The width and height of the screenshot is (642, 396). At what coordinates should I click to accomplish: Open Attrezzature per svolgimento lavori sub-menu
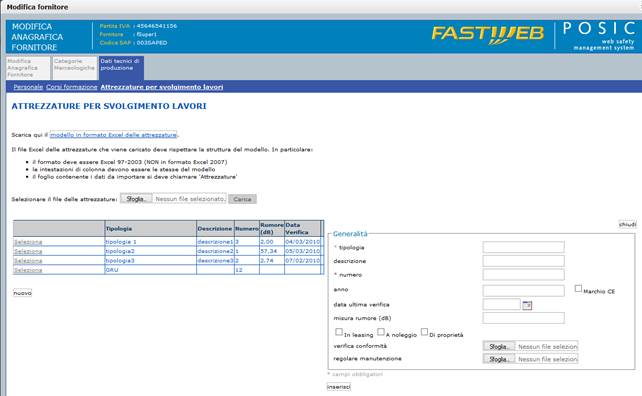pos(162,87)
